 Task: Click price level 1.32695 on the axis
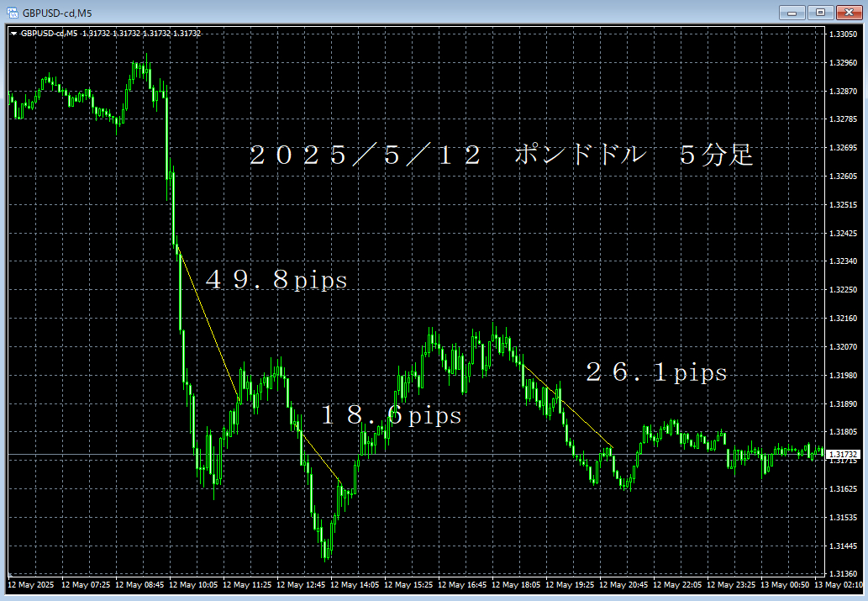coord(843,148)
